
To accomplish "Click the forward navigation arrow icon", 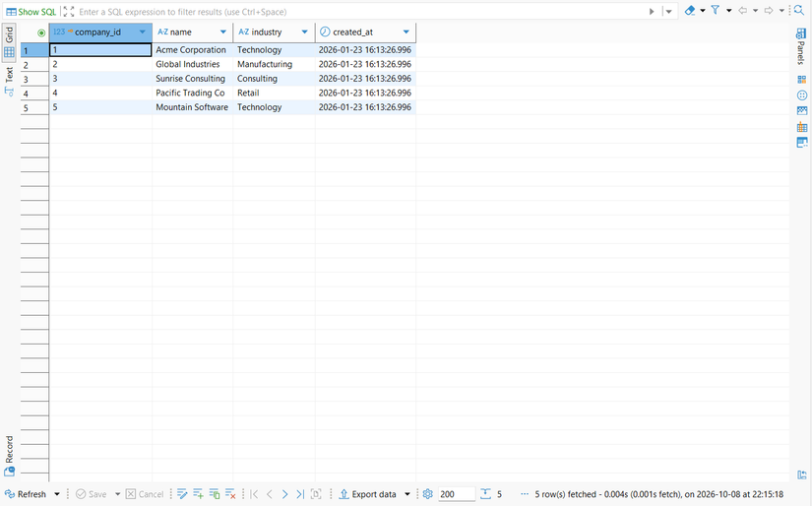I will coord(769,11).
